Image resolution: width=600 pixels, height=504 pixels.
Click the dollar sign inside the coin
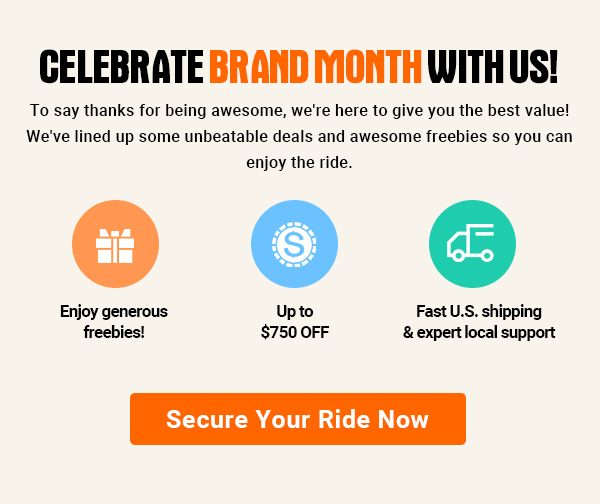click(294, 244)
